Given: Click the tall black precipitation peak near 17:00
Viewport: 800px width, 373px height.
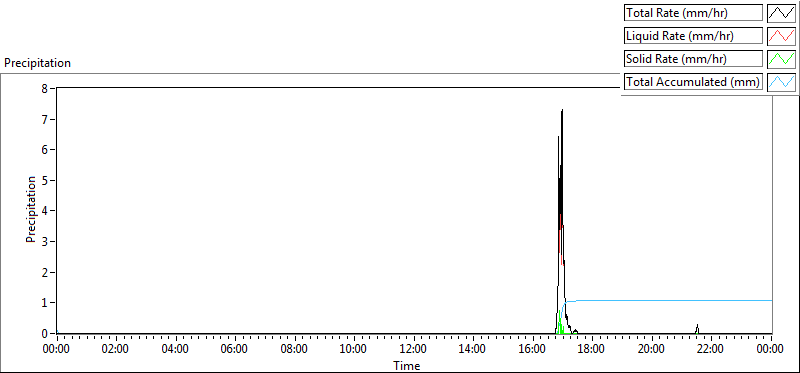Looking at the screenshot, I should 562,153.
